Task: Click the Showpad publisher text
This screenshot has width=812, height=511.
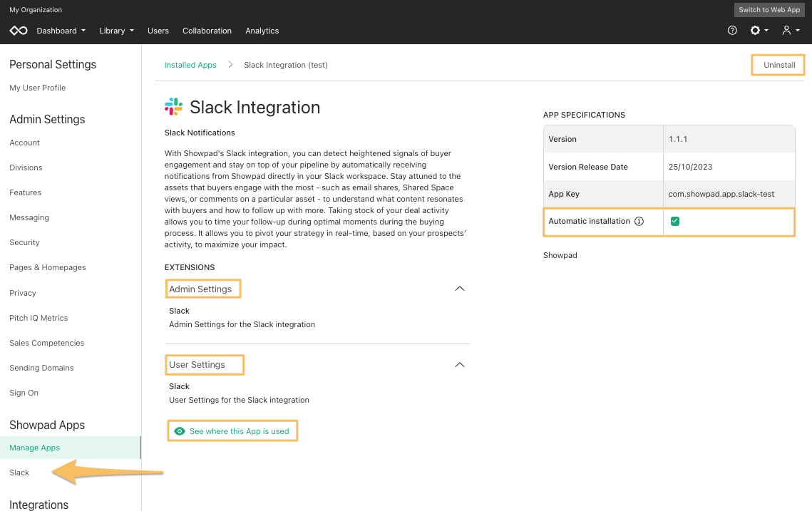Action: tap(560, 255)
